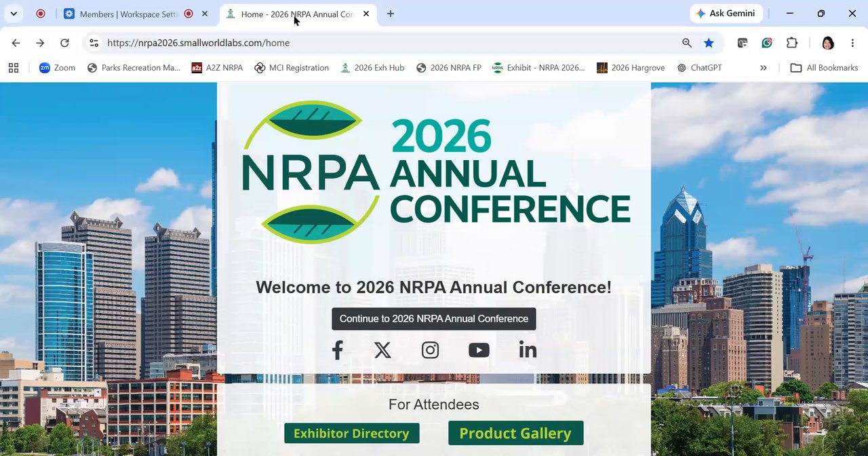Open the apps grid icon in bookmarks bar

coord(14,68)
